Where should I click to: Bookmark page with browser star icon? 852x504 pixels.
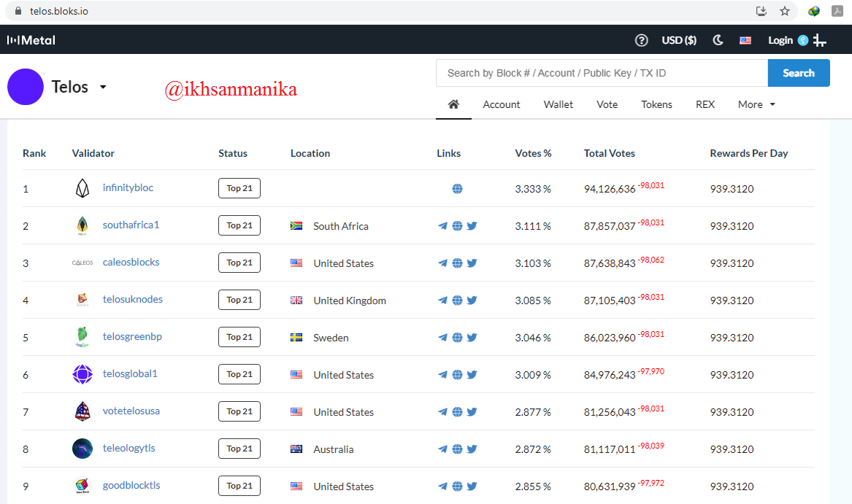pyautogui.click(x=785, y=11)
